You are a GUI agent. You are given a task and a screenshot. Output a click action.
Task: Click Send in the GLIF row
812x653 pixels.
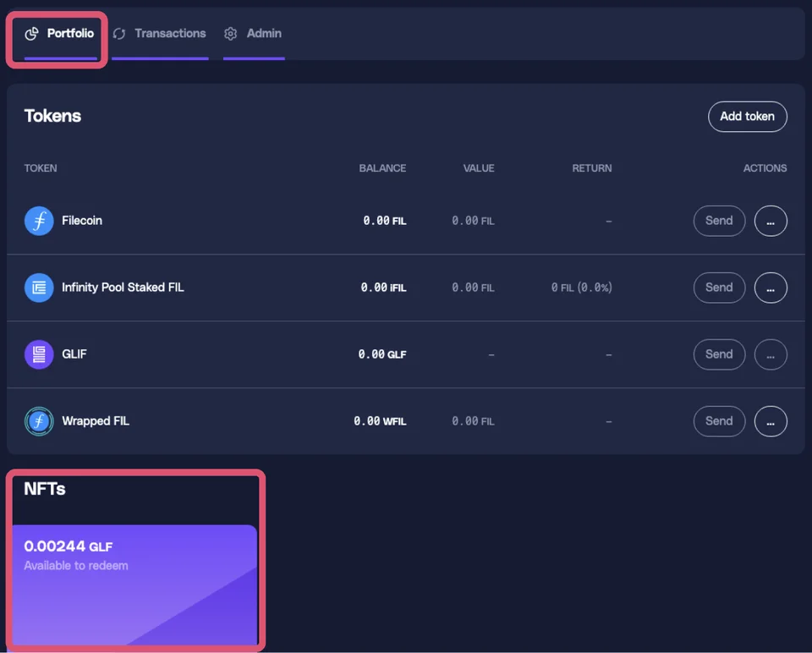point(719,354)
